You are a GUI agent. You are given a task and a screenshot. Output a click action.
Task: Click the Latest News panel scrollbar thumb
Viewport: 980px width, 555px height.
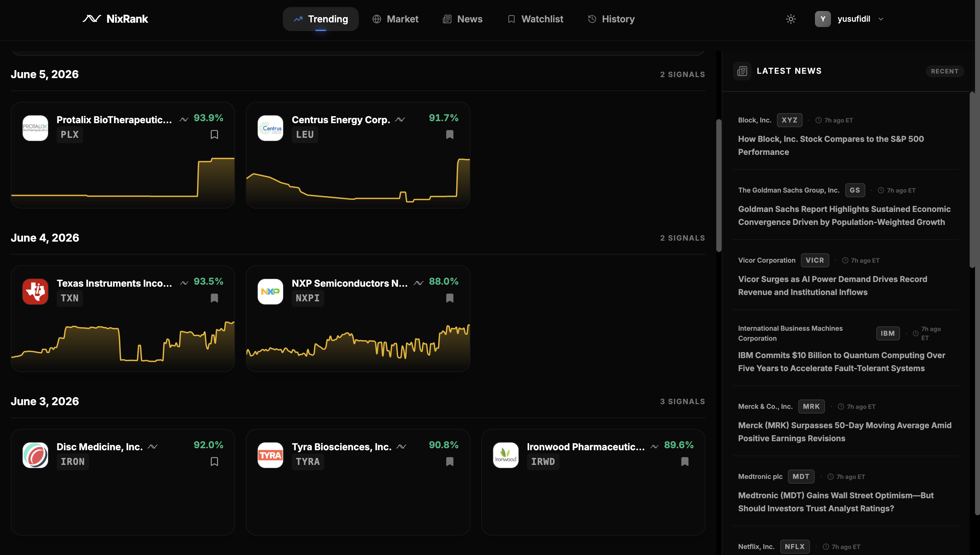(972, 180)
